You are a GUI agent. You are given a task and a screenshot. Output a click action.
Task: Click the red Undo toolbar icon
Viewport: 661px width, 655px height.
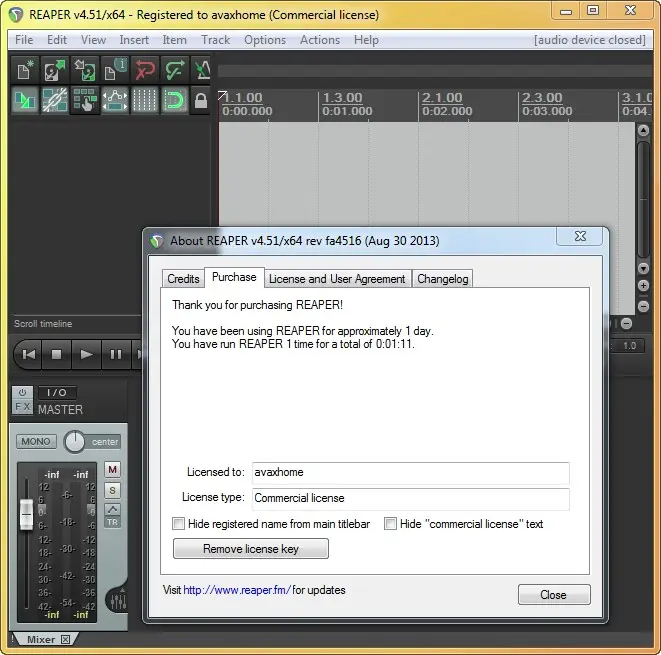click(145, 70)
